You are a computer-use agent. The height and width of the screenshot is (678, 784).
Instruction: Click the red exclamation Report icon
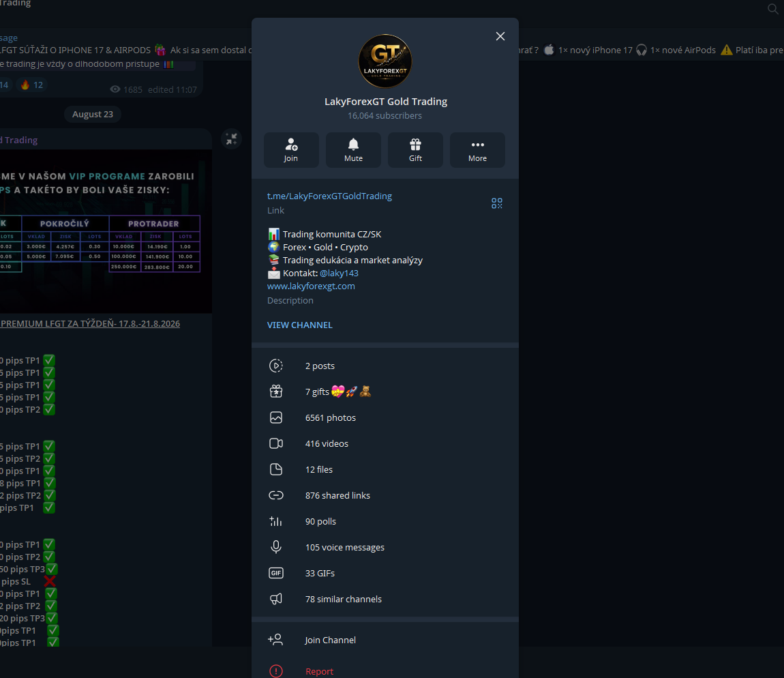tap(276, 671)
